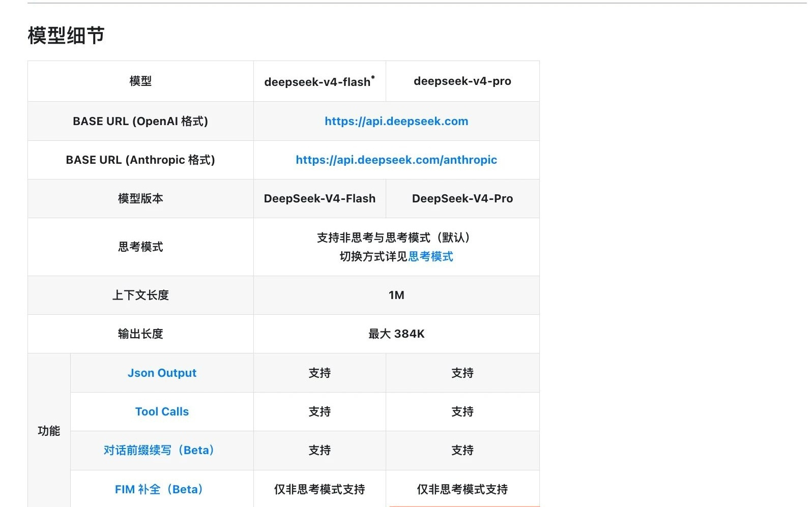Viewport: 812px width, 507px height.
Task: Click the 上下文长度 row label
Action: 140,295
